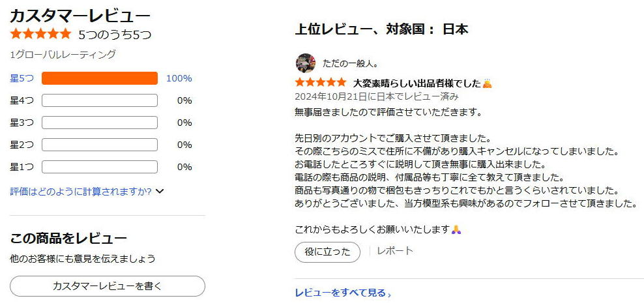Click the reviewer's profile avatar
This screenshot has height=307, width=644.
[306, 63]
